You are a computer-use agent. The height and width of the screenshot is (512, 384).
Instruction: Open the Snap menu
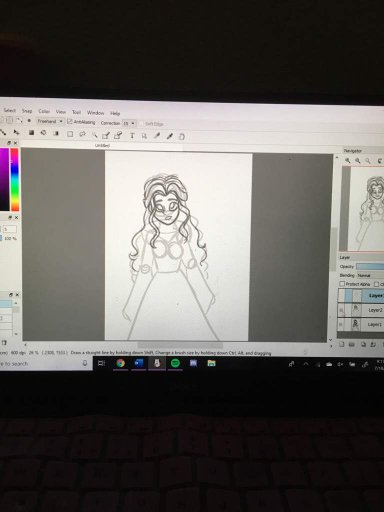pyautogui.click(x=27, y=111)
